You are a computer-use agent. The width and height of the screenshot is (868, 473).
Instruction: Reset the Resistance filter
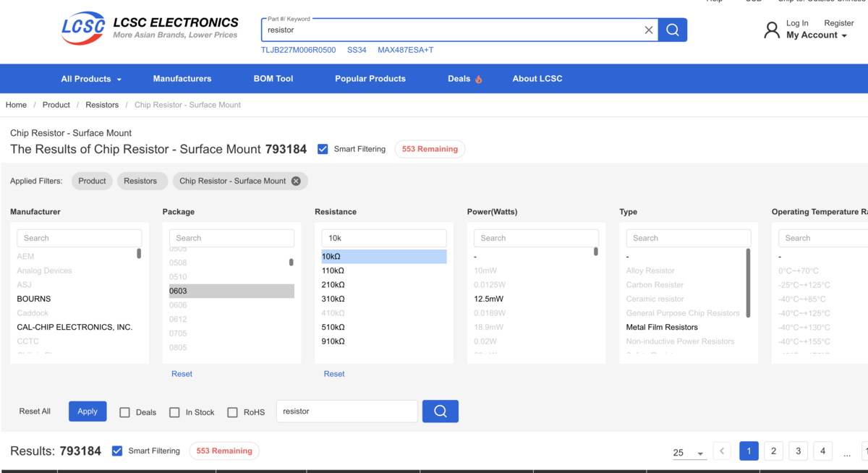point(334,374)
